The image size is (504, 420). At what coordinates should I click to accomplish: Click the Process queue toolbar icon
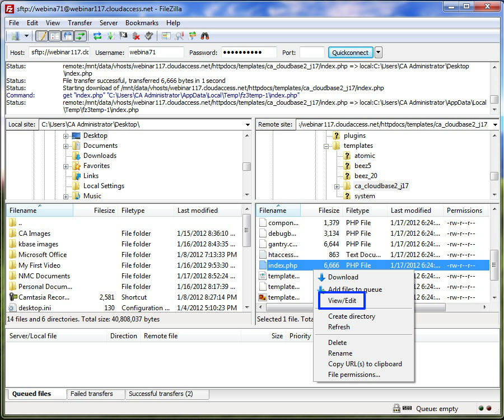click(110, 36)
